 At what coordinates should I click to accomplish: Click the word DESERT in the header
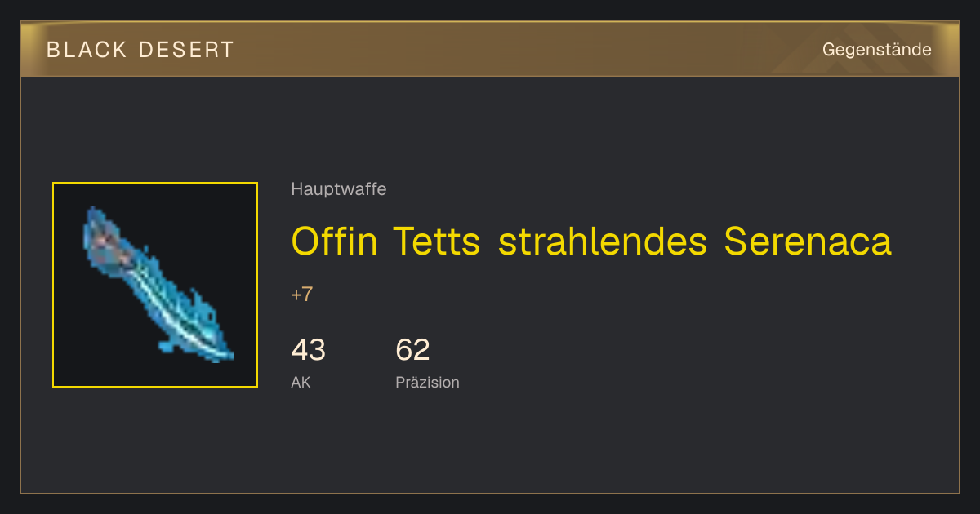(185, 50)
